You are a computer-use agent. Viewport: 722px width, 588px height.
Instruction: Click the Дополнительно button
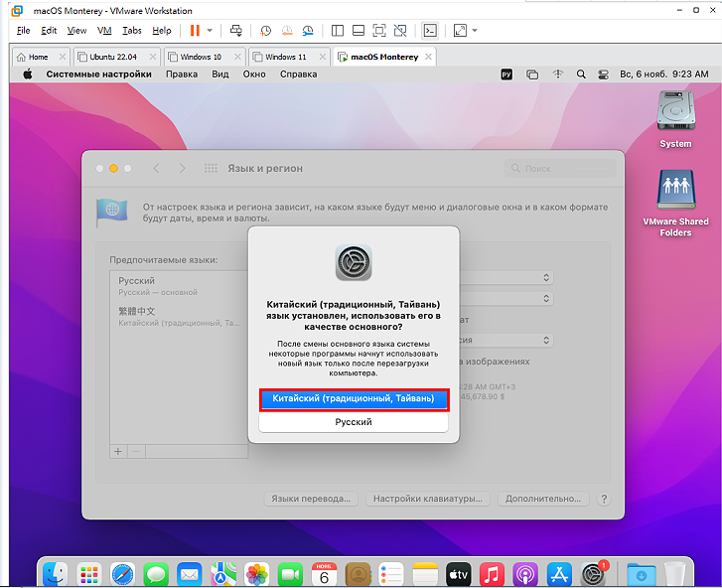(x=543, y=499)
